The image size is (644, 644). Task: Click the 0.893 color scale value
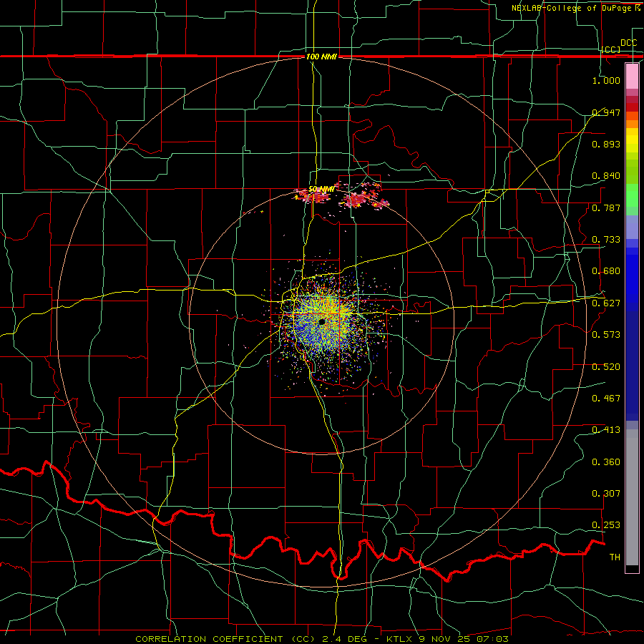[x=606, y=144]
